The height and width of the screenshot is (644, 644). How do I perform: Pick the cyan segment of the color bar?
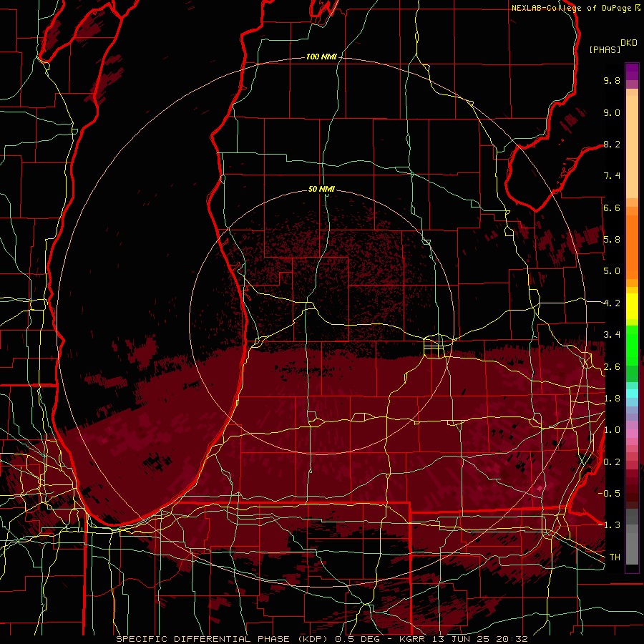(x=632, y=394)
